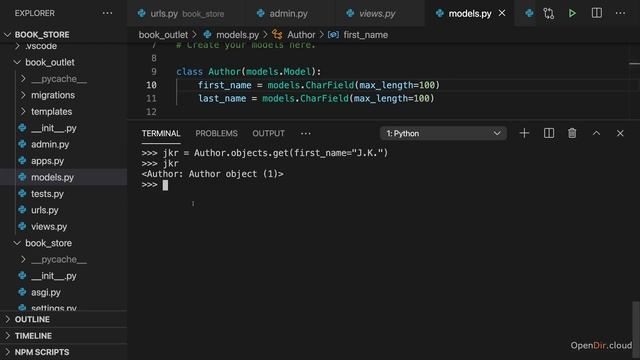Screen dimensions: 640x360
Task: Create a new terminal with plus icon
Action: coord(524,133)
